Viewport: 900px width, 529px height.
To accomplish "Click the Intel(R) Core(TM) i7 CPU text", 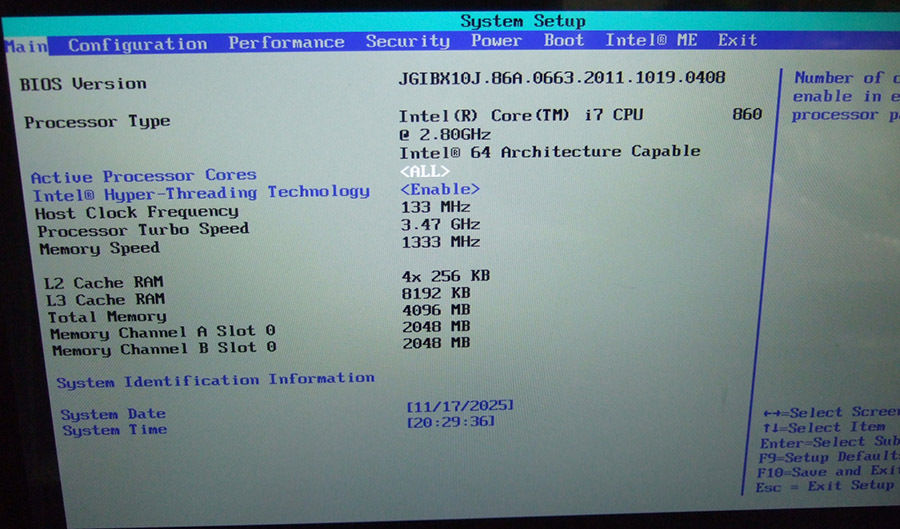I will coord(521,115).
